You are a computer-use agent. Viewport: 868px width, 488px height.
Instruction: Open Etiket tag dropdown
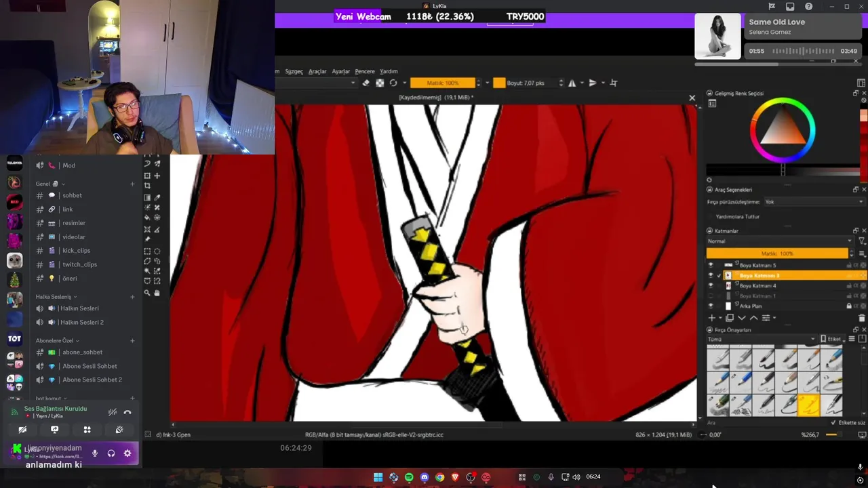click(x=831, y=339)
